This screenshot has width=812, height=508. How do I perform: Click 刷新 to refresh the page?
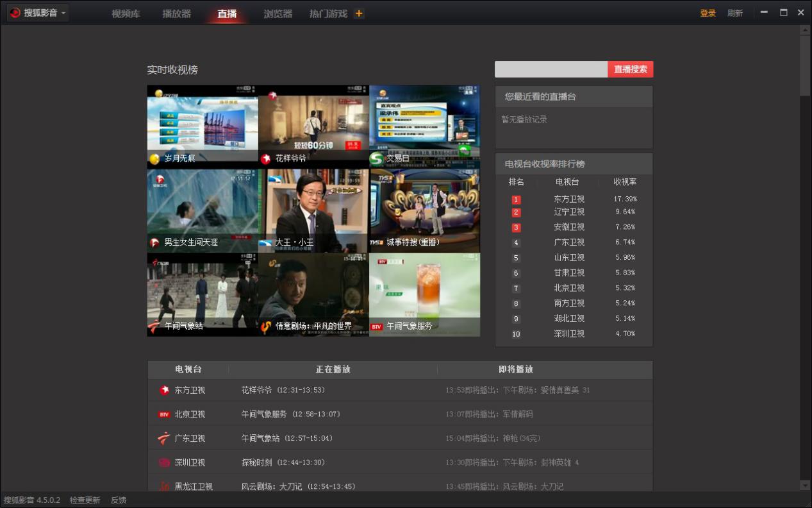(734, 13)
